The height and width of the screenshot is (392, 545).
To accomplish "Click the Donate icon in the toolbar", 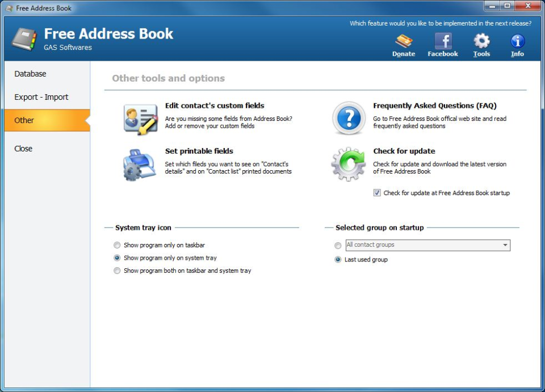I will (x=403, y=41).
